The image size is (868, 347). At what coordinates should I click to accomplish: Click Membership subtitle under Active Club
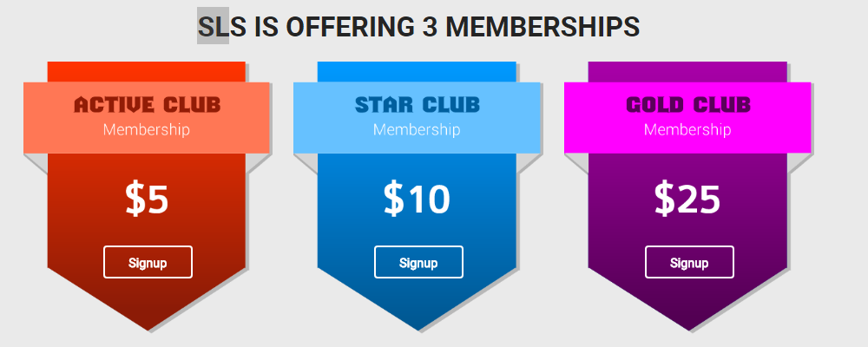[146, 129]
